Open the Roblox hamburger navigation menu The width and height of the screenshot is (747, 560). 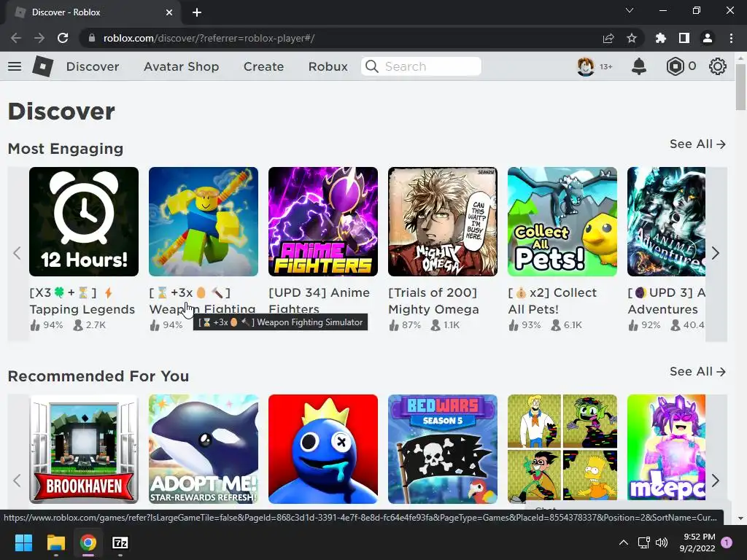tap(15, 66)
